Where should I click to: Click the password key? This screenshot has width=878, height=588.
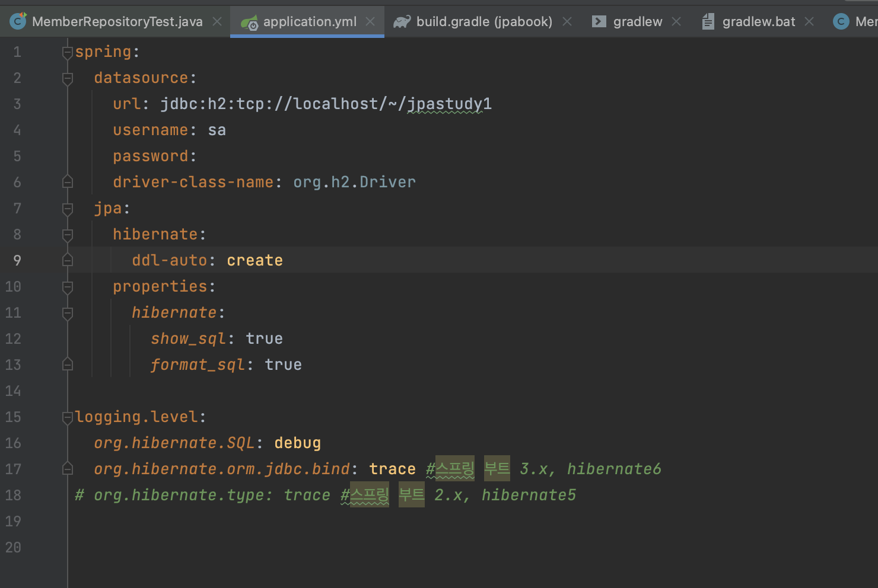(151, 156)
